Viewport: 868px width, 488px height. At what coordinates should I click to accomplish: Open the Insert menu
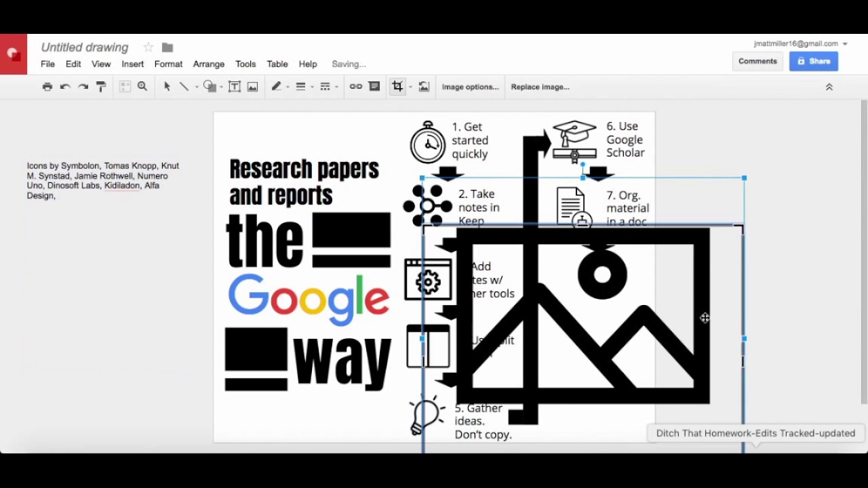pos(133,64)
